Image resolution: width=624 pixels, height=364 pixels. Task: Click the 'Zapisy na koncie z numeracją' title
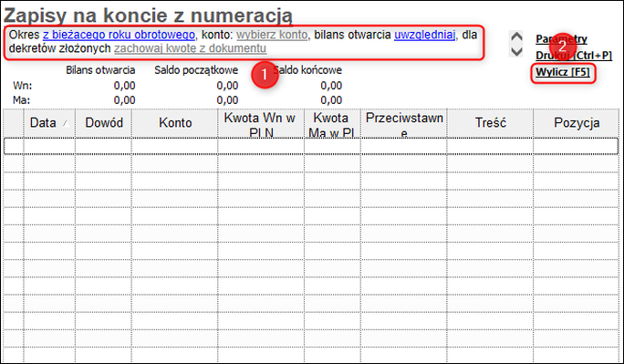(x=148, y=16)
